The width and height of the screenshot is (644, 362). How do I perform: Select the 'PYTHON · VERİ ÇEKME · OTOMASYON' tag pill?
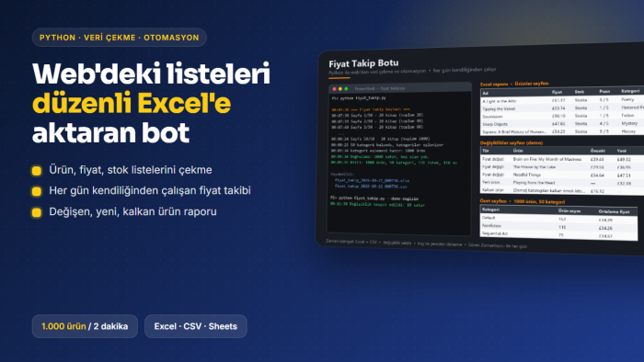click(119, 38)
